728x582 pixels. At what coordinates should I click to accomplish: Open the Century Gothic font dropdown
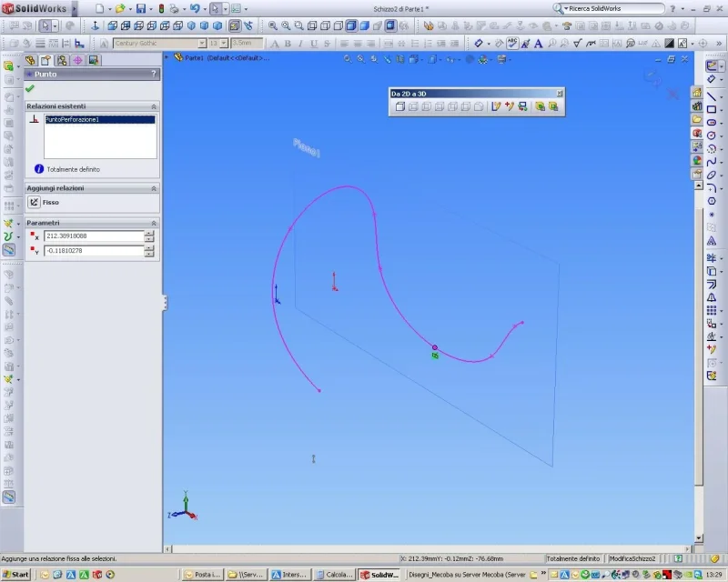(202, 43)
